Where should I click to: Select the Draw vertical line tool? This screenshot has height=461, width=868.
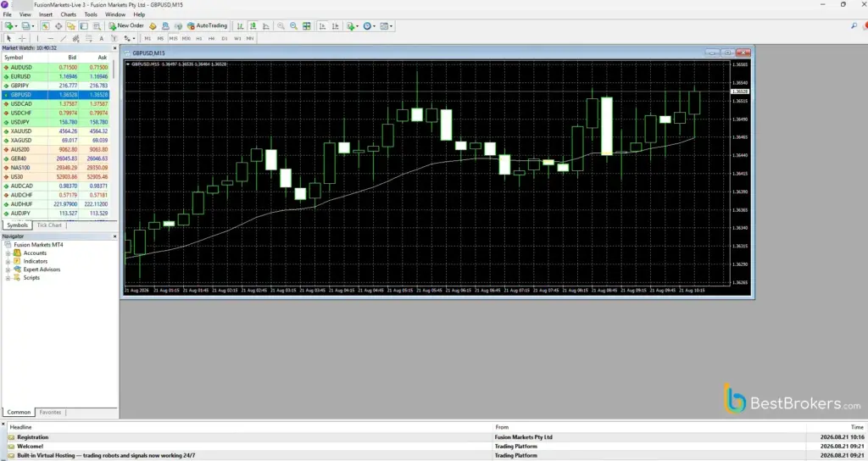coord(37,38)
